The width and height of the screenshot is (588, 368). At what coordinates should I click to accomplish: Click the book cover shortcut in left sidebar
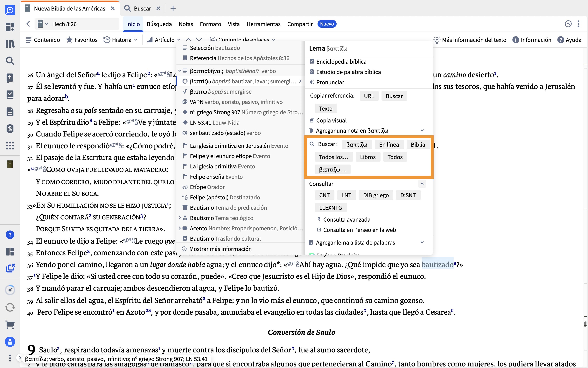10,164
